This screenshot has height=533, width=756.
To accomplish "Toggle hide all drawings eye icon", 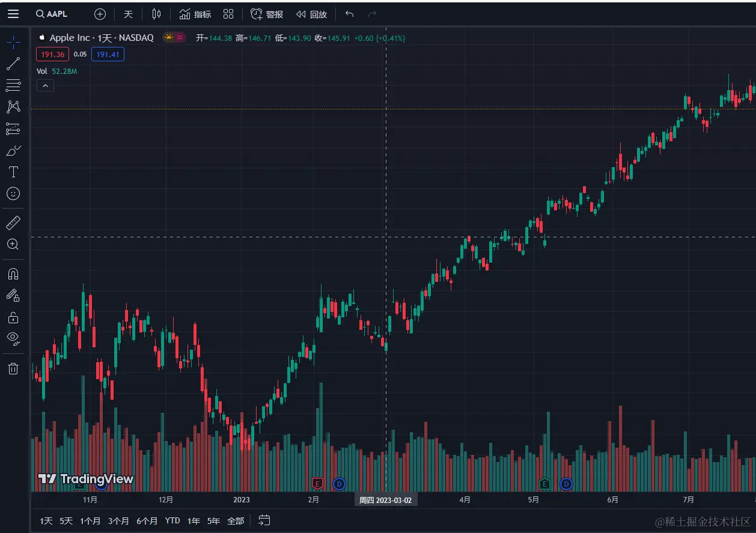I will pyautogui.click(x=13, y=338).
